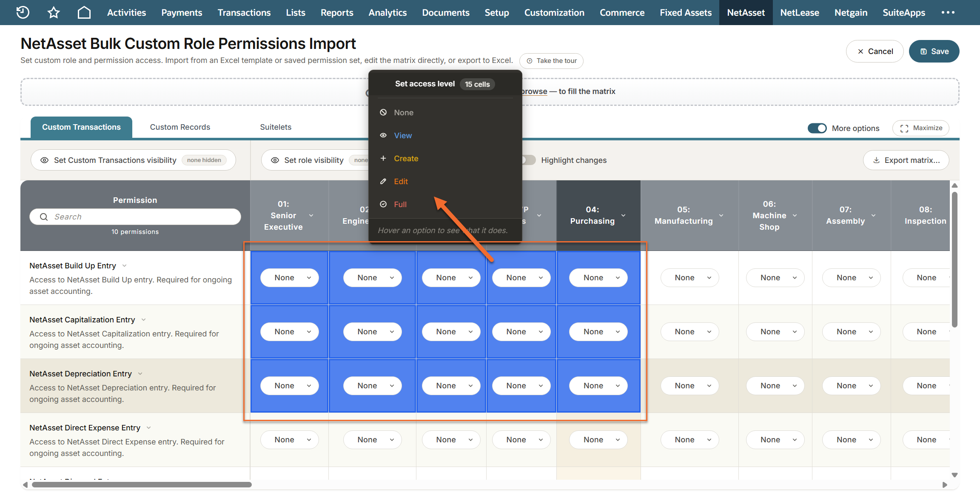The height and width of the screenshot is (504, 980).
Task: Open the SuiteApps menu
Action: [x=904, y=12]
